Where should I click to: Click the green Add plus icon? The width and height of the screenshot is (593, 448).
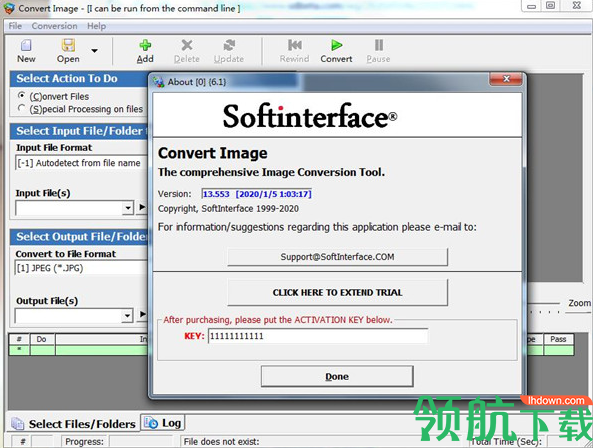tap(145, 45)
